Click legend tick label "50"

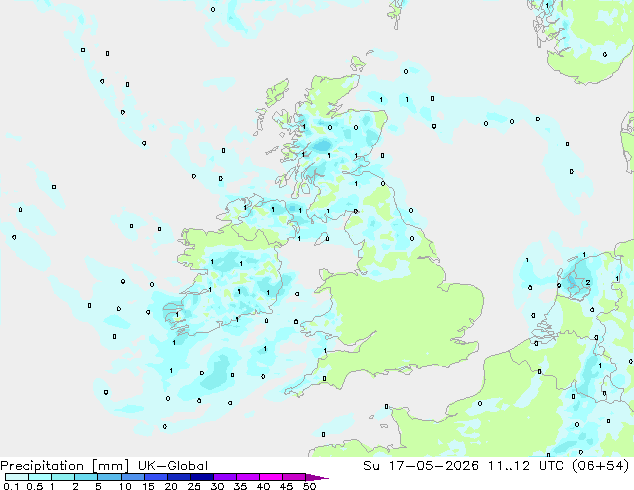(x=310, y=486)
